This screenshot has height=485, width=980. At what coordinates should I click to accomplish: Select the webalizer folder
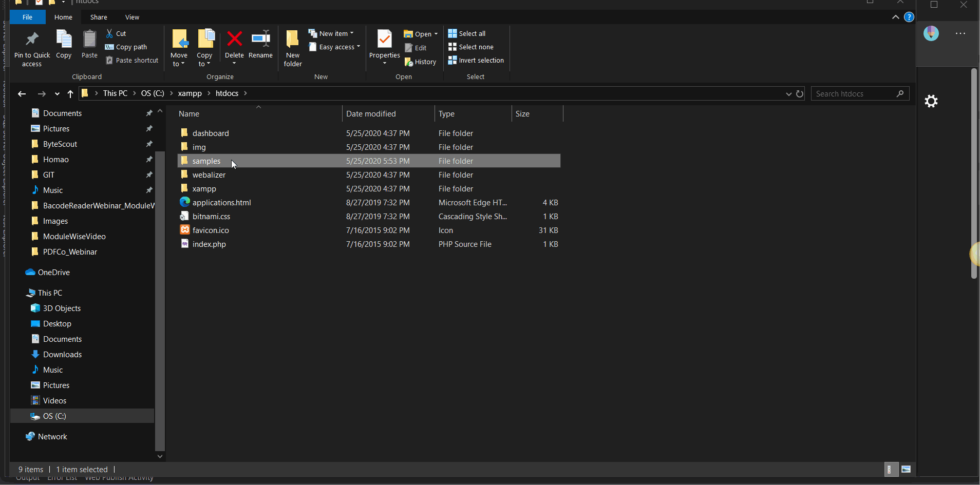[209, 175]
